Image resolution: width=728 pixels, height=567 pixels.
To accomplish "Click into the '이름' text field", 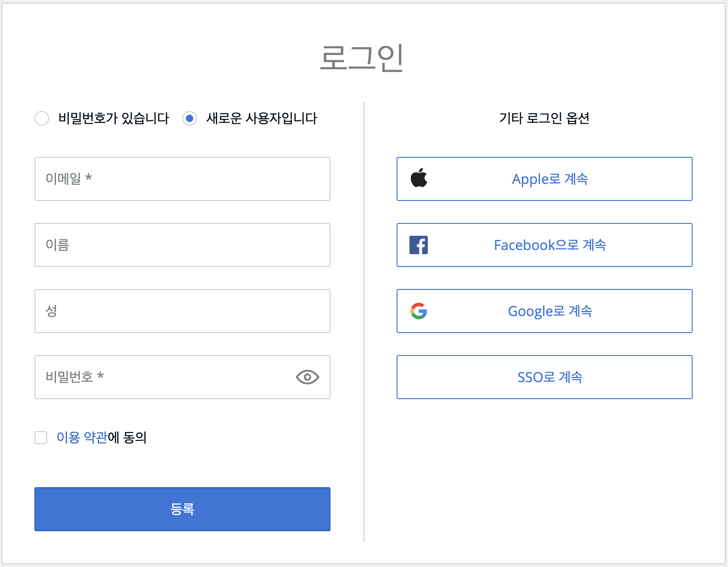I will [182, 245].
